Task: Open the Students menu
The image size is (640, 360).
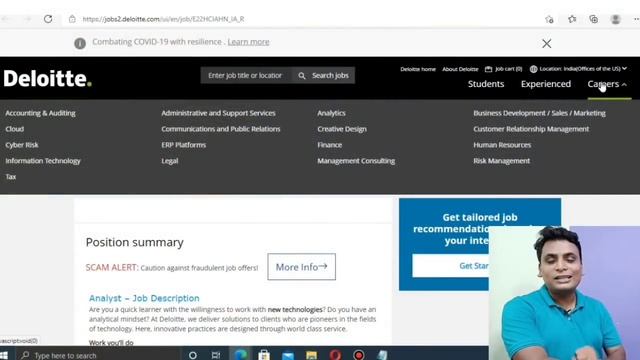Action: (x=486, y=84)
